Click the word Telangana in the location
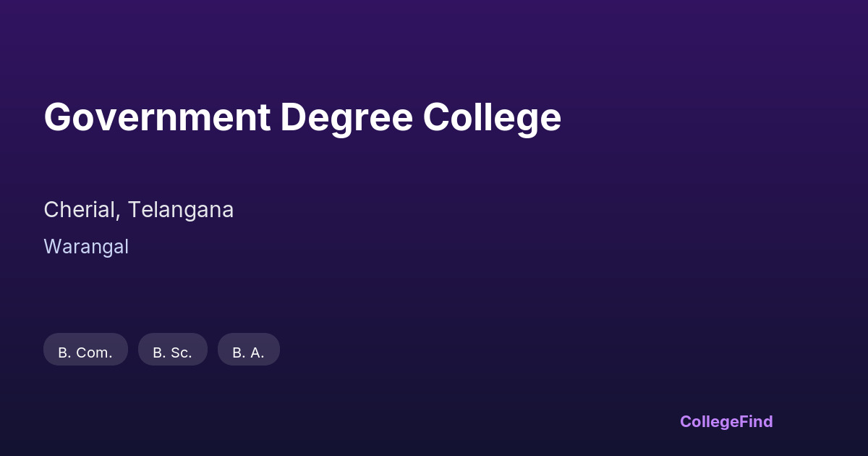 pos(181,210)
